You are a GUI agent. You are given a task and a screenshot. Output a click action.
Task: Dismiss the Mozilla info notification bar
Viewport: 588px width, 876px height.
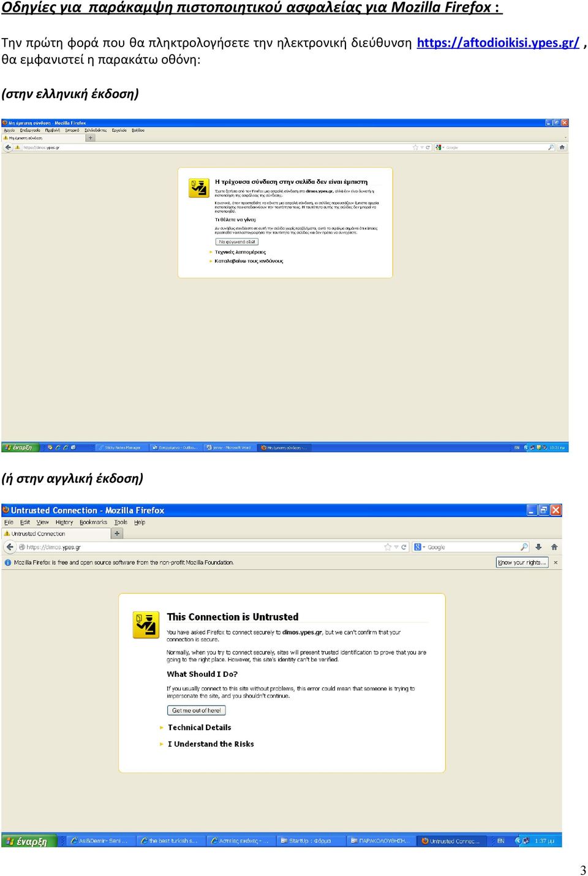556,562
